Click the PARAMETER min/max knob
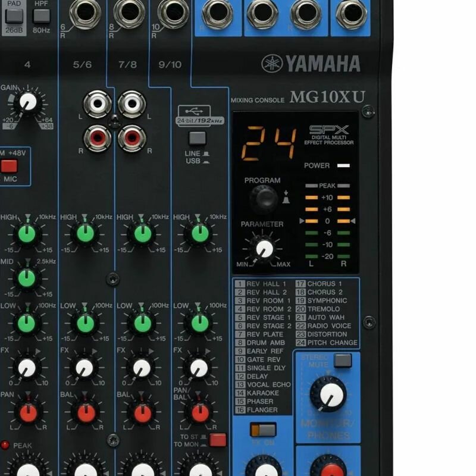Image resolution: width=476 pixels, height=476 pixels. point(264,249)
